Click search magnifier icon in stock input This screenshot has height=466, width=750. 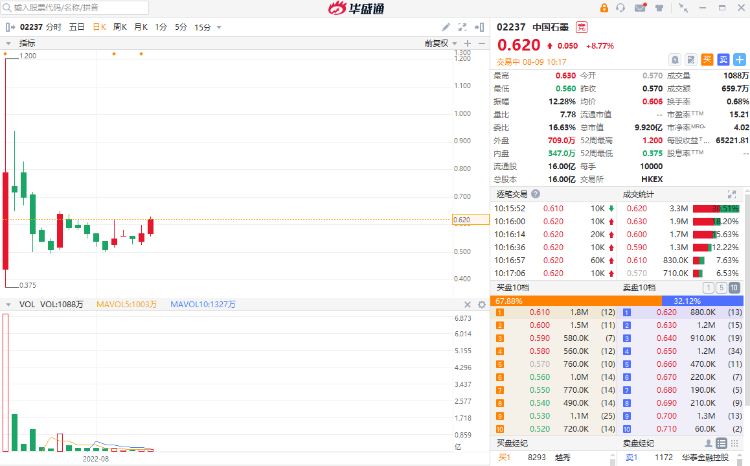7,8
